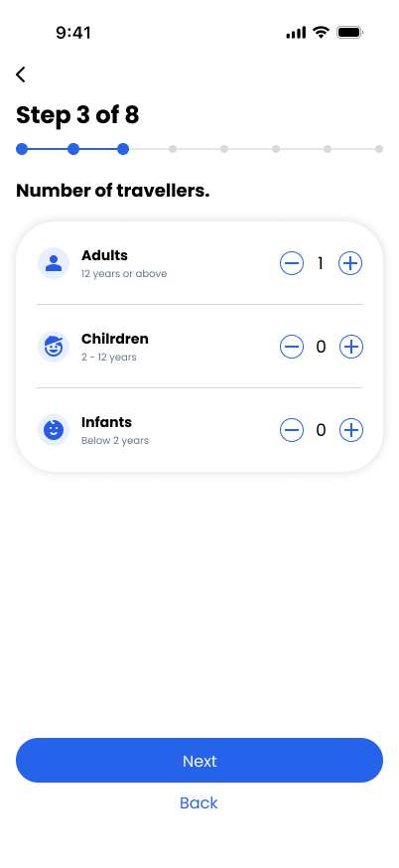Go to previous step via Back link
Viewport: 399px width, 868px height.
click(199, 802)
